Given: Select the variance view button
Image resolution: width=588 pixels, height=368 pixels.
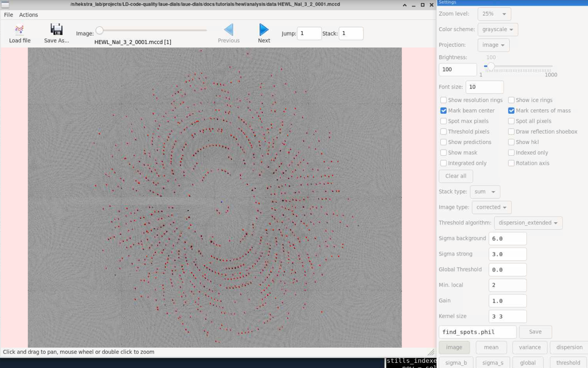Looking at the screenshot, I should (x=530, y=347).
